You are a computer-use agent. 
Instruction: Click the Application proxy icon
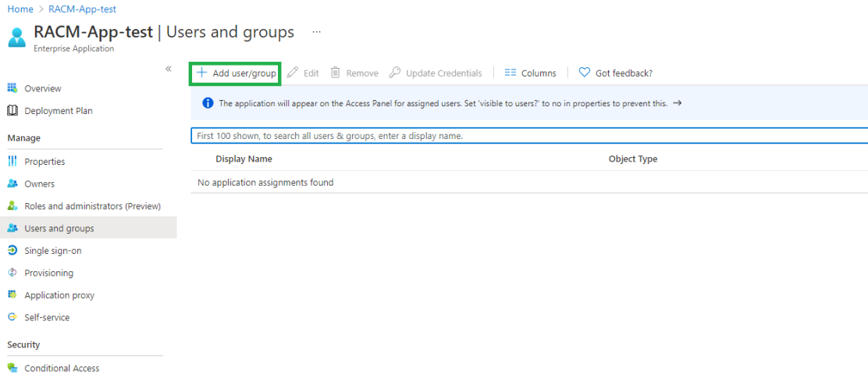12,295
